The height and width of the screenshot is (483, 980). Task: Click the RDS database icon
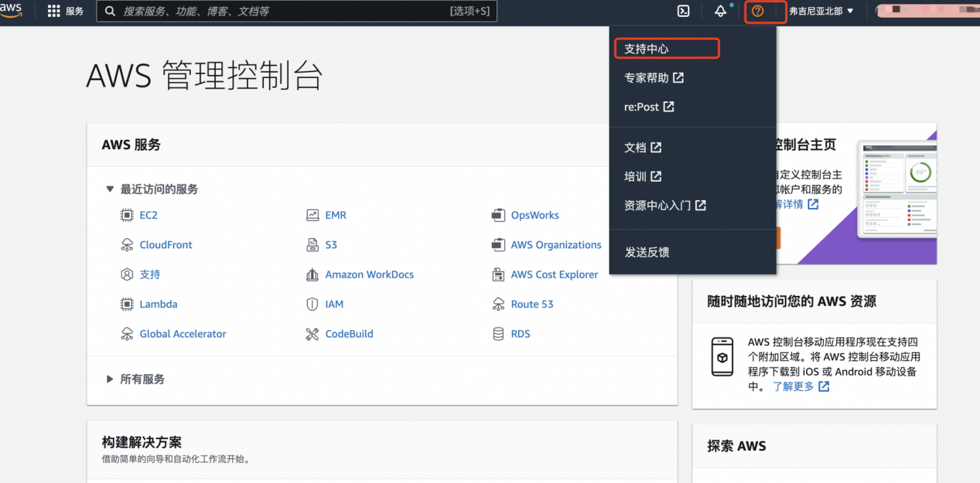[x=498, y=334]
